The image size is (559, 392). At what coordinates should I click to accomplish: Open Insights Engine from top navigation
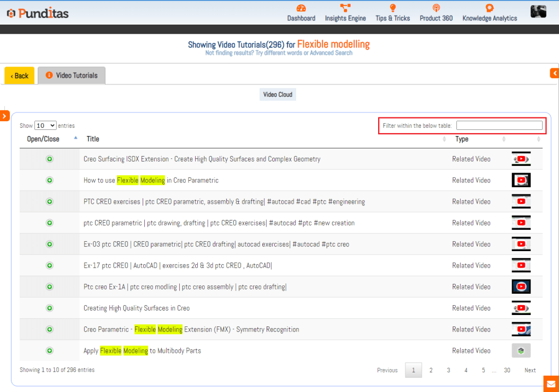coord(345,9)
